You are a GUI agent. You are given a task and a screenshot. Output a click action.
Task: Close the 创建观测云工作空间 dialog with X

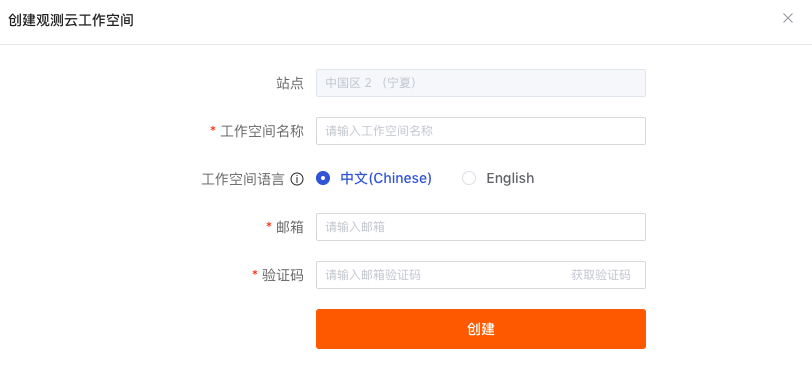pos(788,19)
